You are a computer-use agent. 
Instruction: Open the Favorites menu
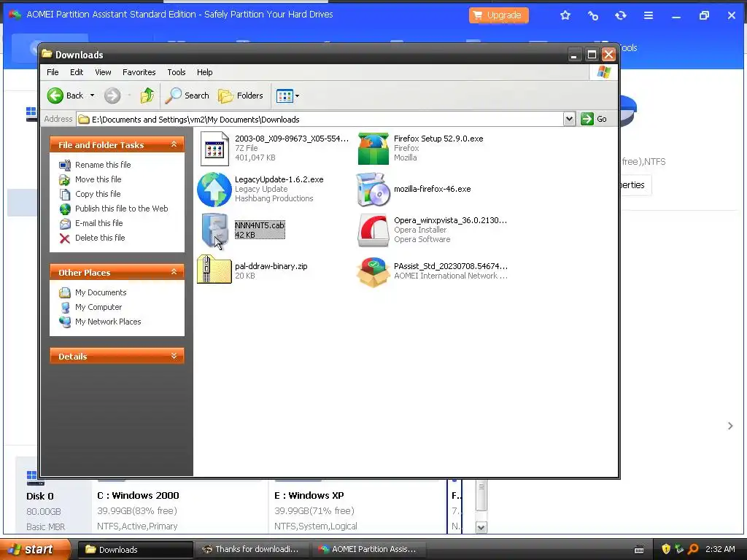coord(139,72)
